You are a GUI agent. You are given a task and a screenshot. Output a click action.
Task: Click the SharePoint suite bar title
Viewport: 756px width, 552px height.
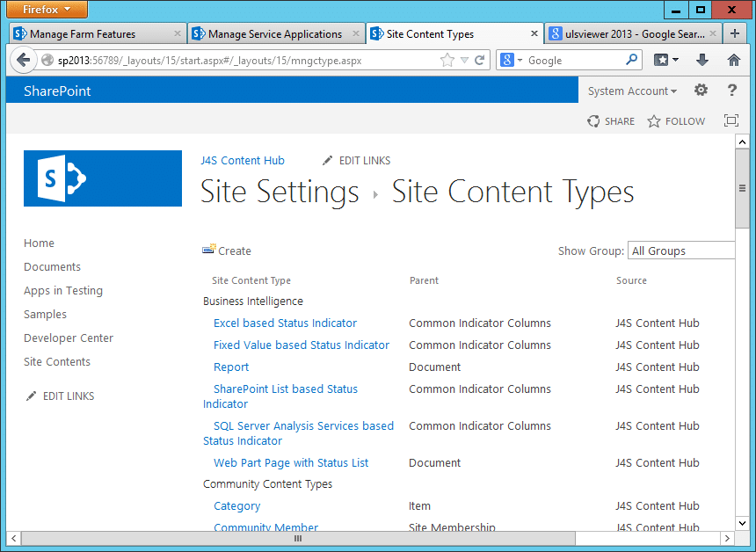(57, 91)
